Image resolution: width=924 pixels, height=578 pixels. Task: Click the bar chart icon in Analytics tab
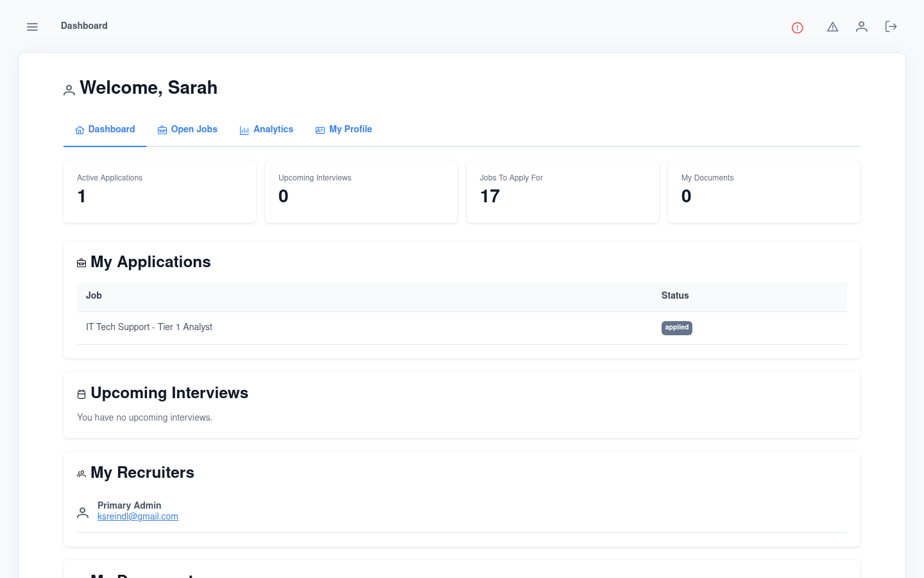(x=244, y=130)
